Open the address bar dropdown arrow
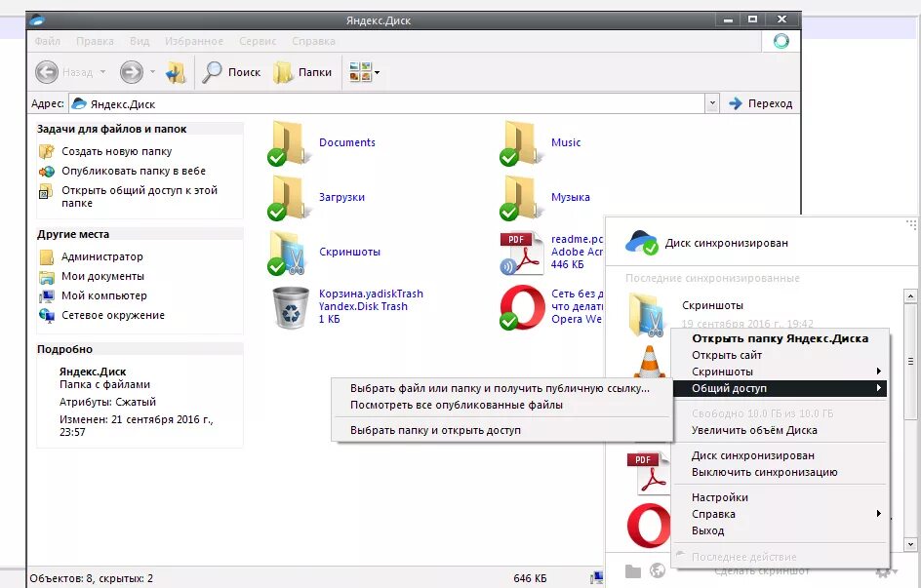Screen dimensions: 921x588 click(x=712, y=104)
